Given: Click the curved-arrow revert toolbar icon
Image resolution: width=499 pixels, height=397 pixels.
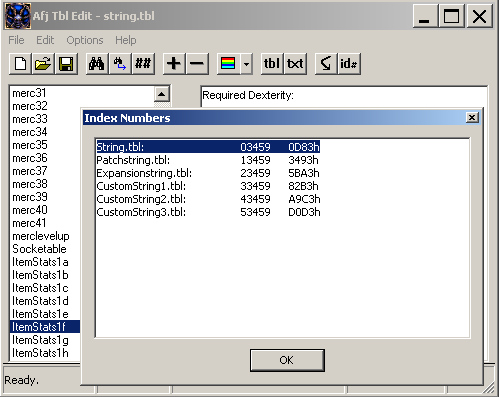Looking at the screenshot, I should pos(326,63).
